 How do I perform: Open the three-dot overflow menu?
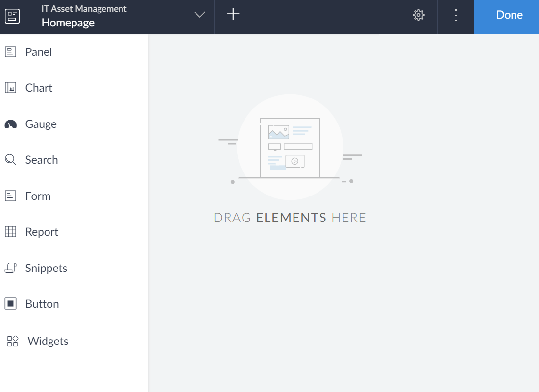455,16
